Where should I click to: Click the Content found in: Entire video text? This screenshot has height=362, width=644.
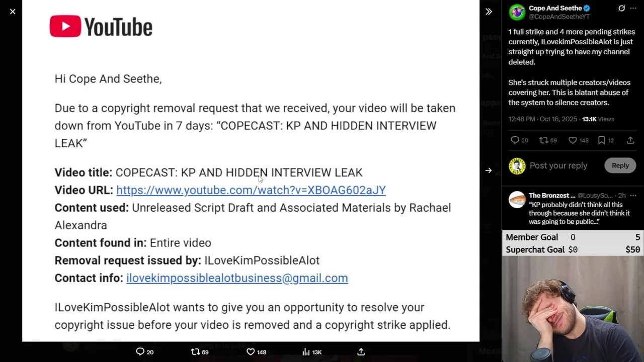pyautogui.click(x=133, y=243)
